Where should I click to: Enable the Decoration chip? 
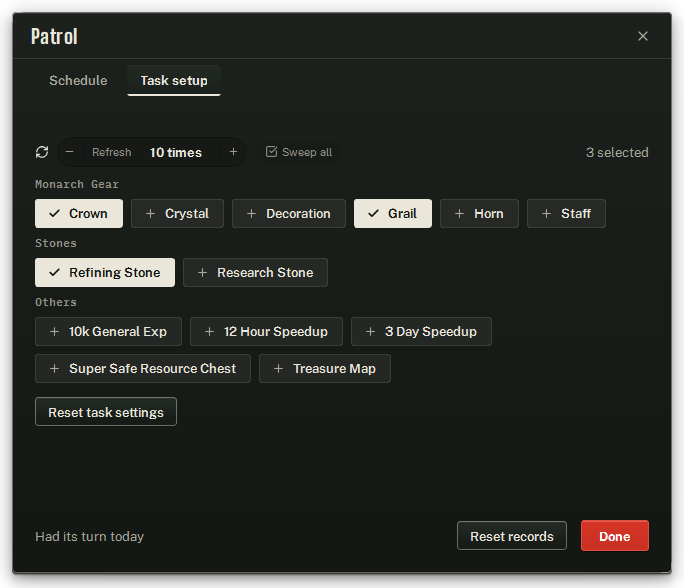click(289, 213)
